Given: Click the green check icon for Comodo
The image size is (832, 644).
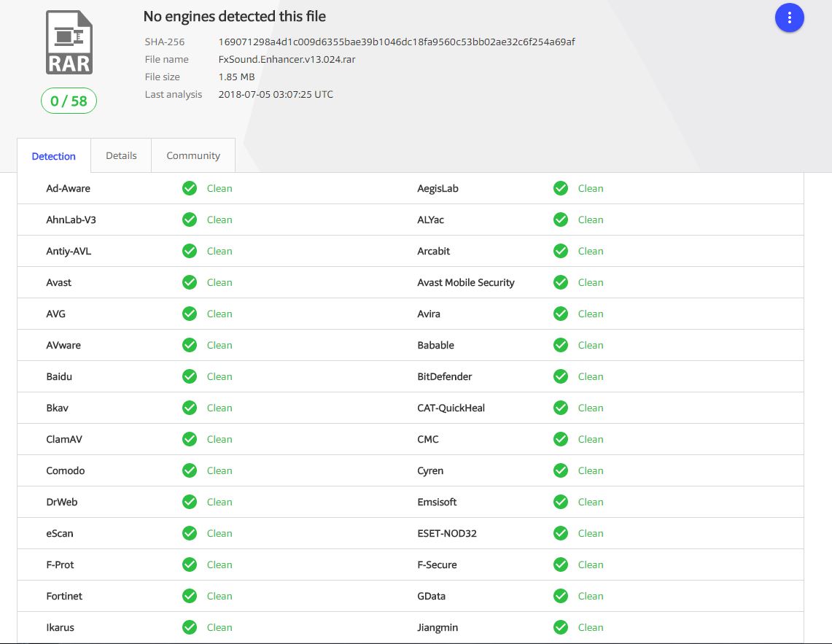Looking at the screenshot, I should pos(190,470).
